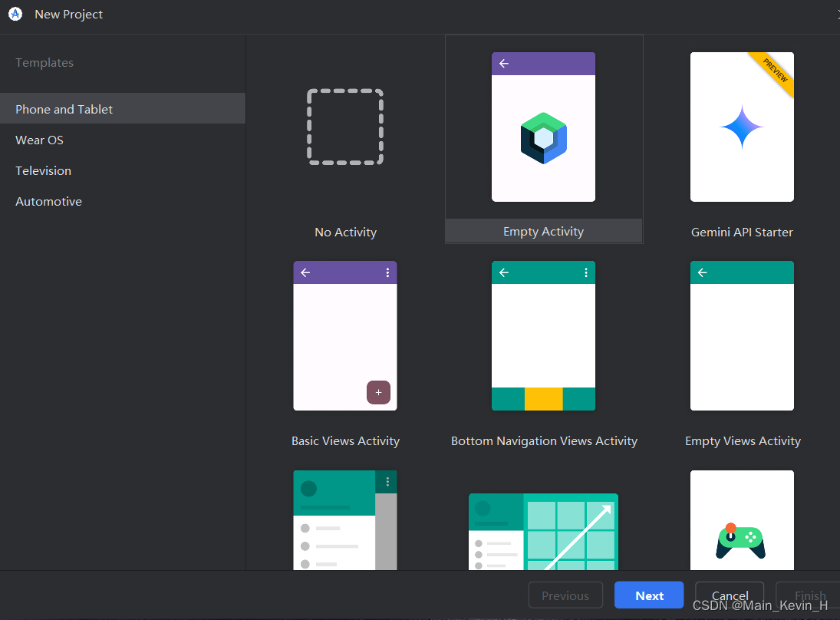Viewport: 840px width, 620px height.
Task: Click the overflow dots in Bottom Navigation preview
Action: (586, 272)
